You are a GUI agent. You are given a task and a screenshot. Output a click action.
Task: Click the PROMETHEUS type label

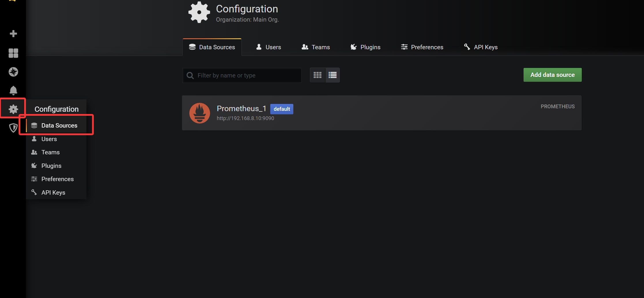pos(558,107)
